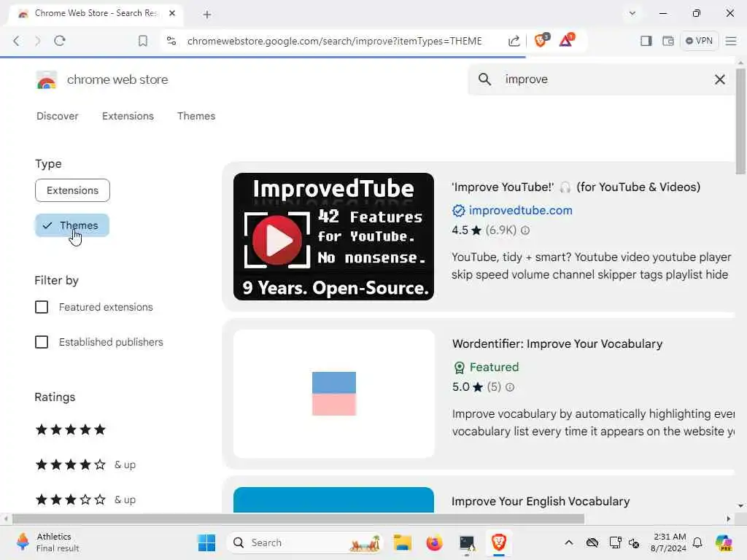Image resolution: width=747 pixels, height=560 pixels.
Task: Open a new browser tab
Action: [x=206, y=15]
